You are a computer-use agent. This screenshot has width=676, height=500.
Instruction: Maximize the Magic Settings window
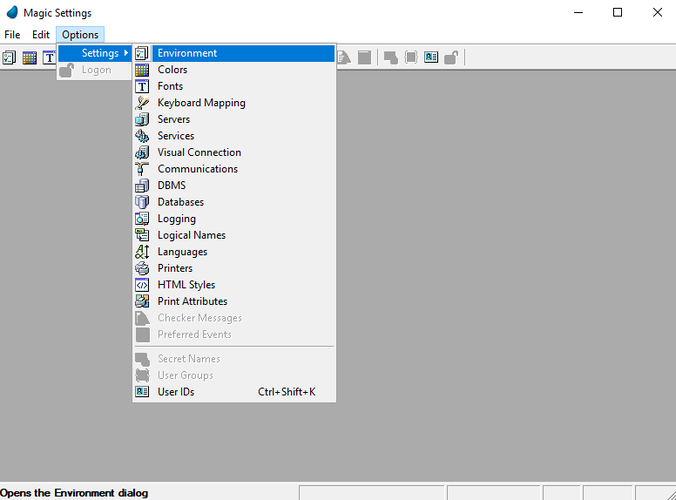(617, 12)
